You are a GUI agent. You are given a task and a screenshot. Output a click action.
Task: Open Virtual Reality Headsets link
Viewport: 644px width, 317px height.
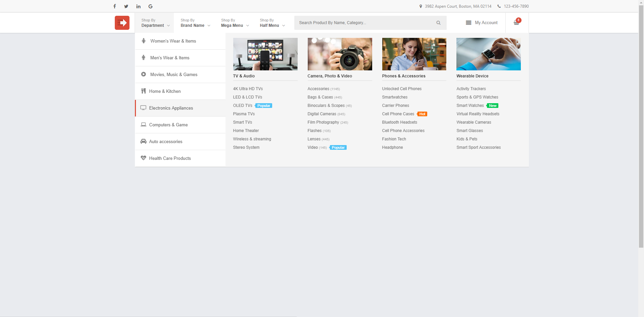point(478,114)
